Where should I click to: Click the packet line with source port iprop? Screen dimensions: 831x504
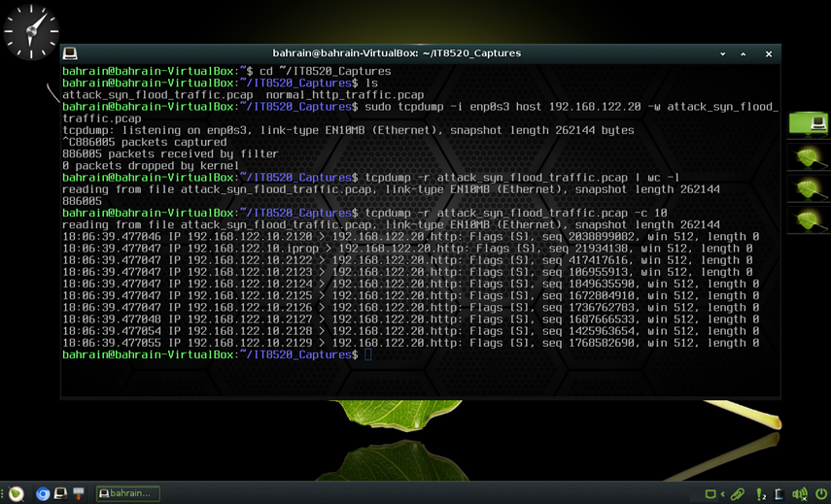coord(407,249)
